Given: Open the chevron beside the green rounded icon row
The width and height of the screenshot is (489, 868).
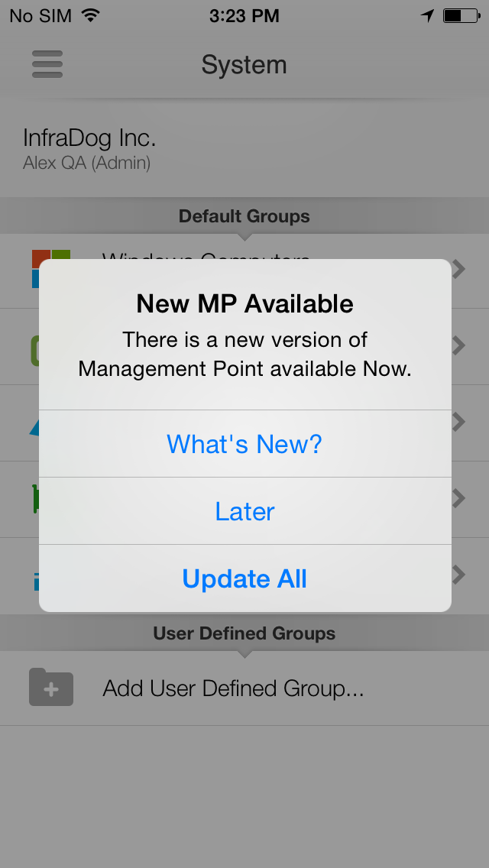Looking at the screenshot, I should point(459,345).
